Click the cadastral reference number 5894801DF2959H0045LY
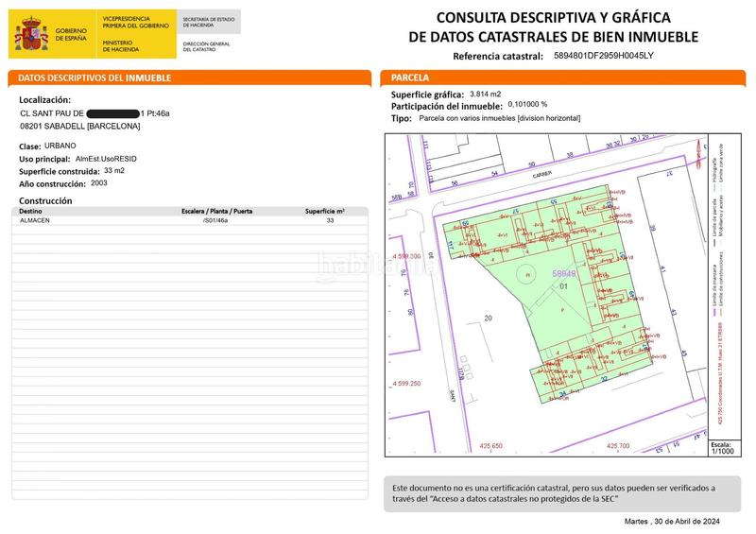Viewport: 756px width, 534px height. (x=603, y=56)
